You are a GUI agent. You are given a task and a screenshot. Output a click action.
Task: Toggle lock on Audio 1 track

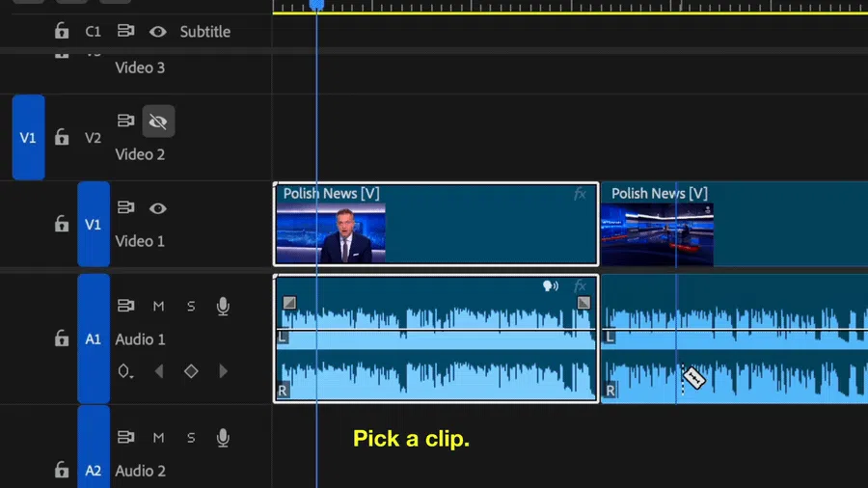coord(62,339)
